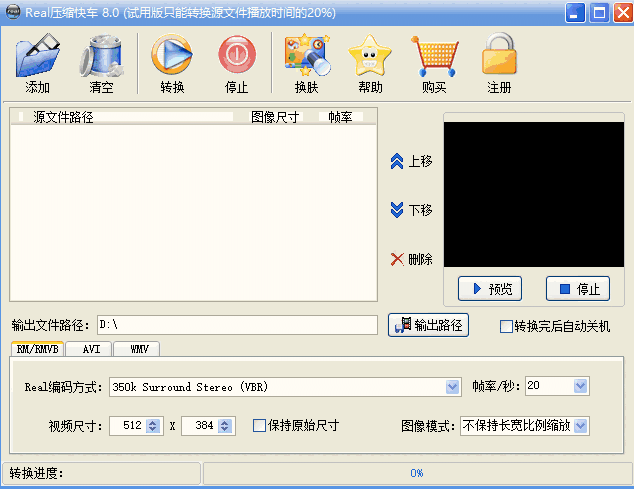Toggle the 保持原始尺寸 checkbox
Screen dimensions: 634x489
[259, 425]
